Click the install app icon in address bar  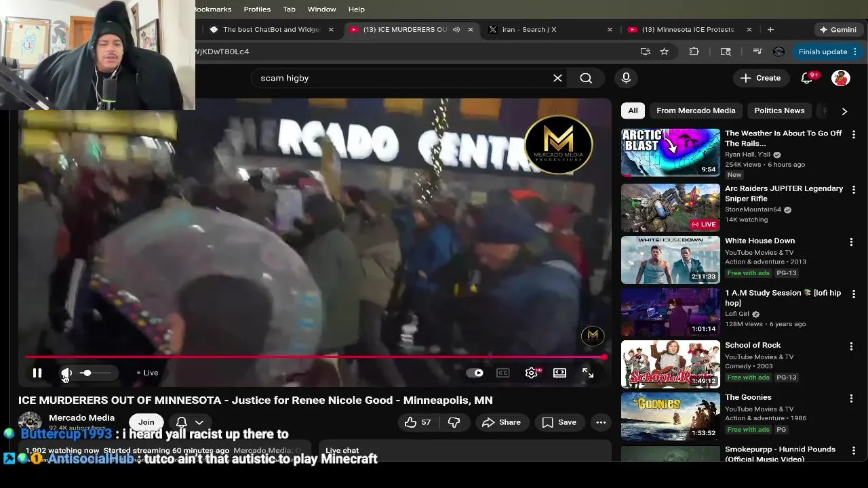coord(645,52)
